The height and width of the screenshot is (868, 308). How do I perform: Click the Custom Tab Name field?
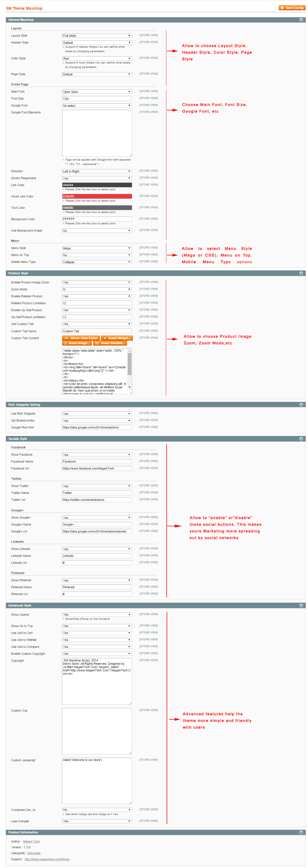97,331
